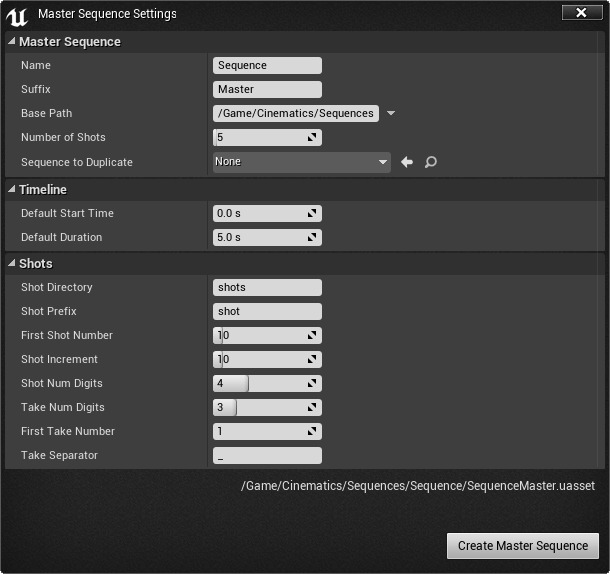Click spin arrow icon in Take Num Digits

pos(312,407)
